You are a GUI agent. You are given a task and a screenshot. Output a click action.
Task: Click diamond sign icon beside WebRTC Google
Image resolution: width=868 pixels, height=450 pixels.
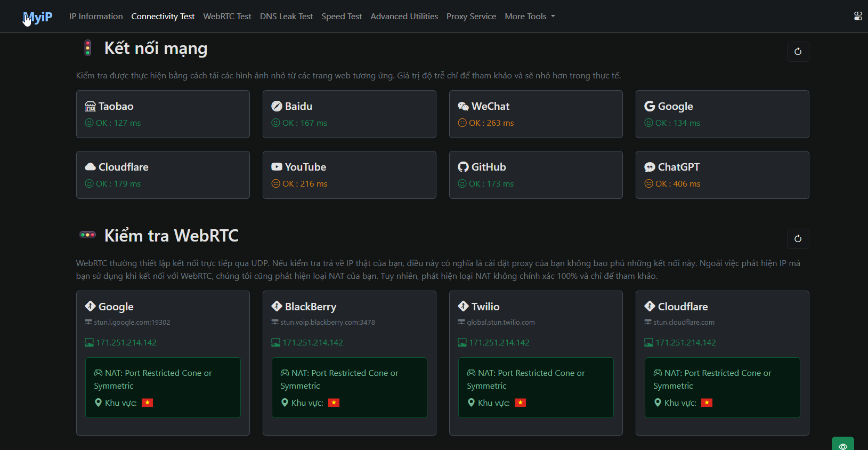90,306
